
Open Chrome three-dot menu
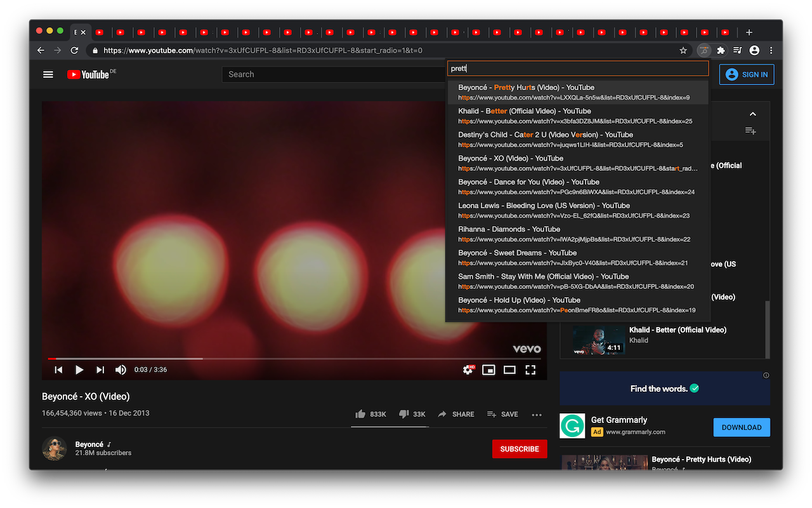click(771, 50)
